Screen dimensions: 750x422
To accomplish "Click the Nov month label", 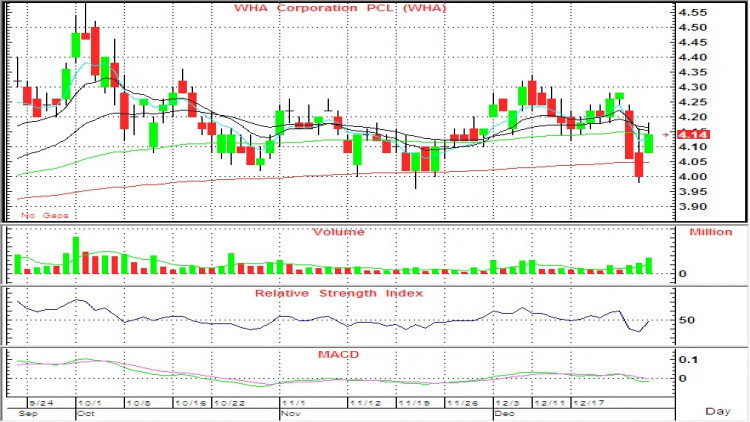I will click(x=291, y=413).
